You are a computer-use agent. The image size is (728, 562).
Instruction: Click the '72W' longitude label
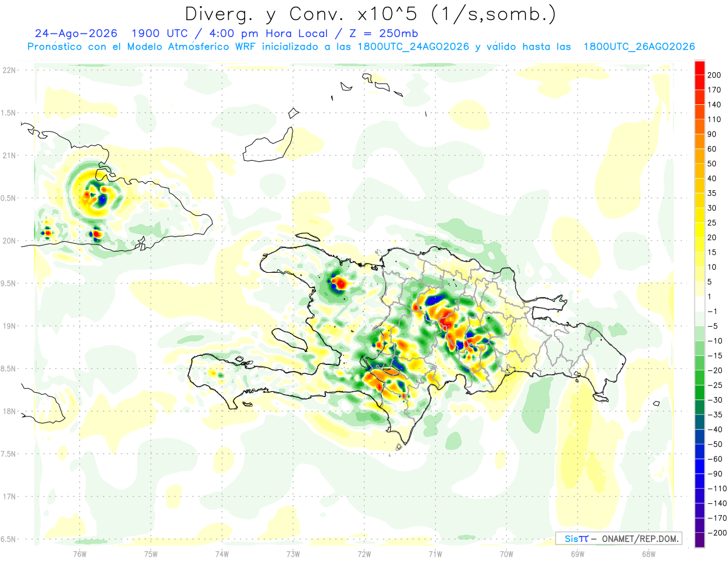tap(365, 554)
